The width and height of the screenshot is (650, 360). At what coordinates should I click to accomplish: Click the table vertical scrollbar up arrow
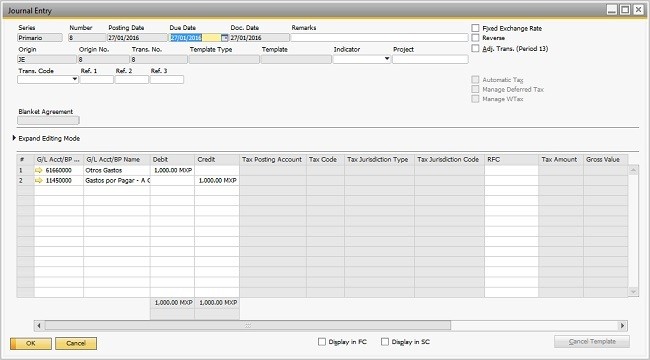point(633,170)
